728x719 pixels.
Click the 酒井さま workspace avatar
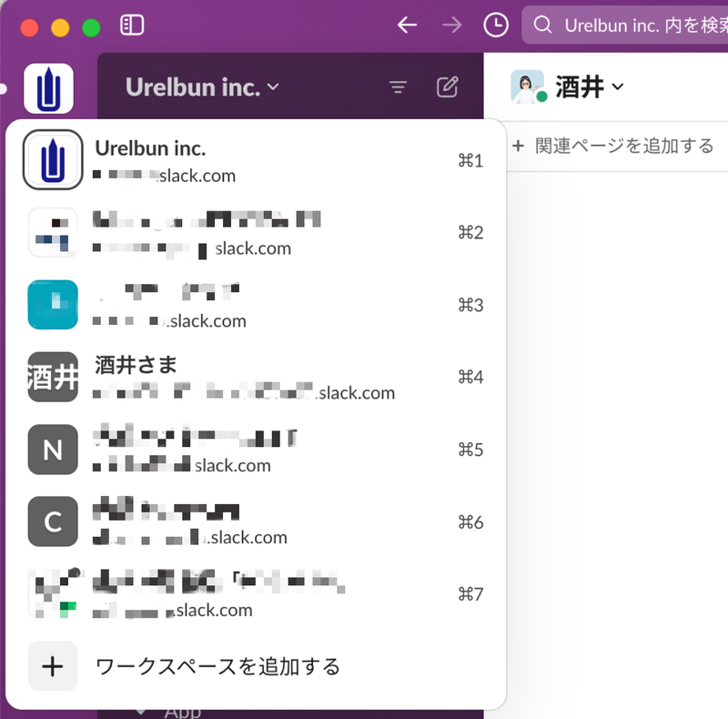click(x=52, y=377)
